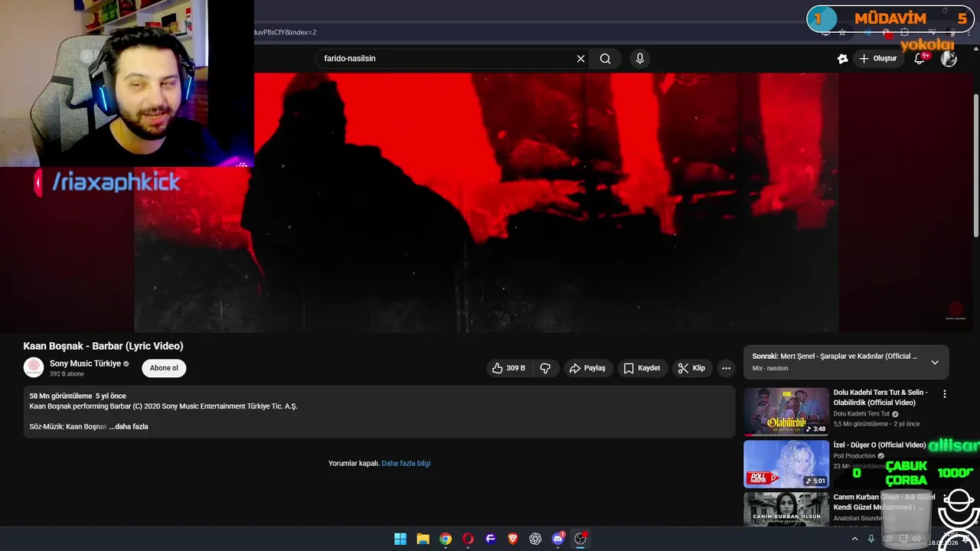Viewport: 980px width, 551px height.
Task: Open the Canım Kurban Olsun thumbnail
Action: [x=786, y=510]
